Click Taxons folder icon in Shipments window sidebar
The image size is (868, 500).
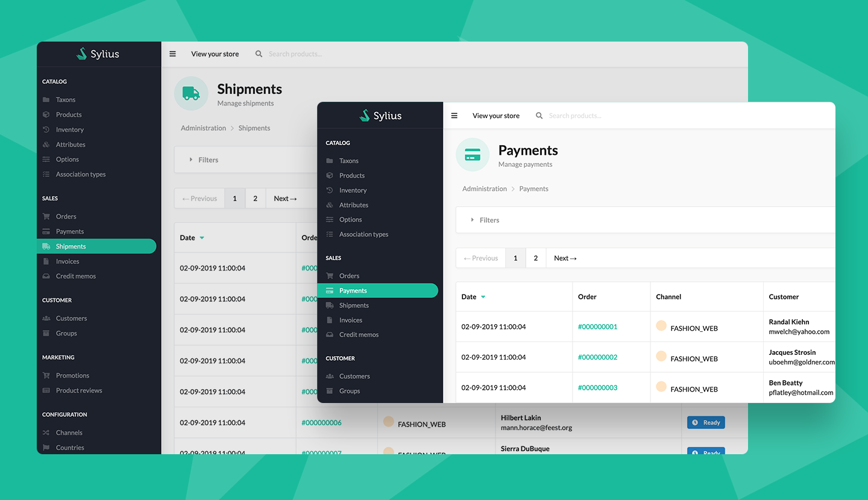click(46, 99)
